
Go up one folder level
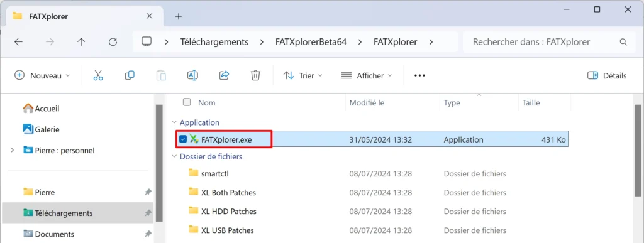click(81, 42)
